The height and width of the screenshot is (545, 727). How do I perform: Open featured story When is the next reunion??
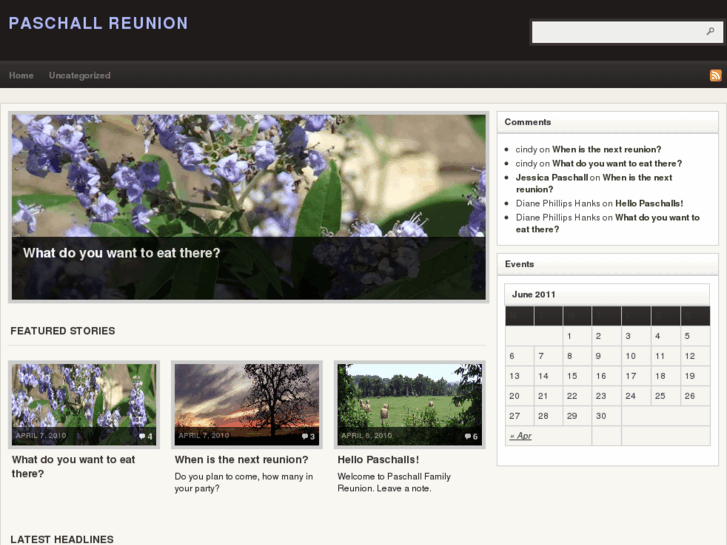241,459
